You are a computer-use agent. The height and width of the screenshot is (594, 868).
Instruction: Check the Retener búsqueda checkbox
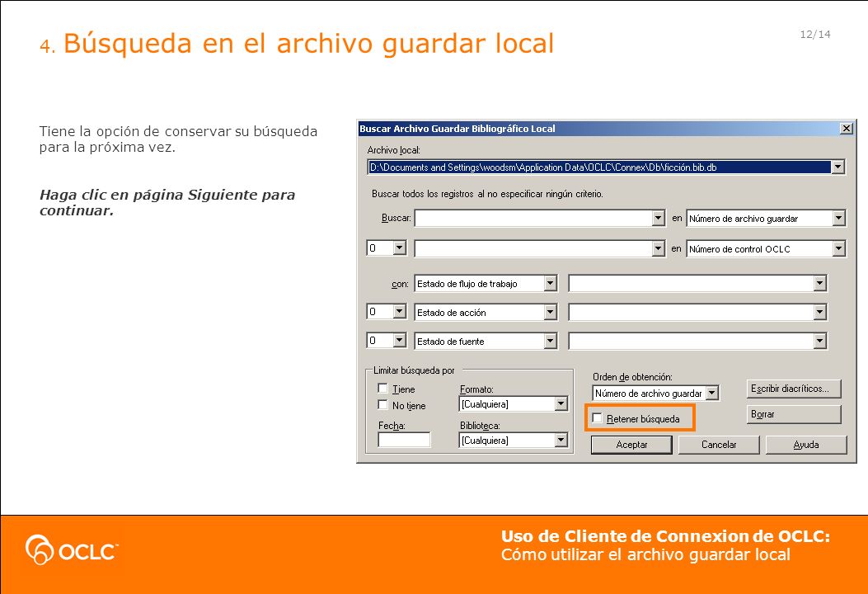598,418
